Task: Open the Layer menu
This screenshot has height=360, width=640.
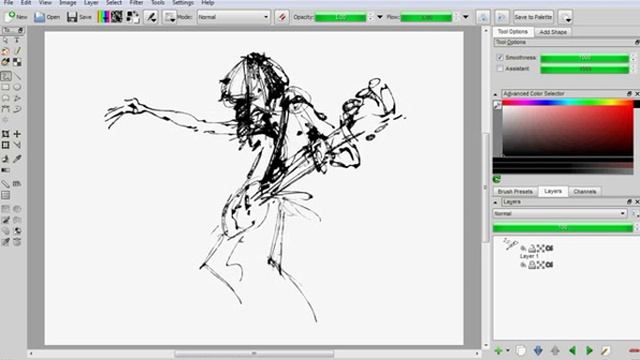Action: click(x=91, y=2)
